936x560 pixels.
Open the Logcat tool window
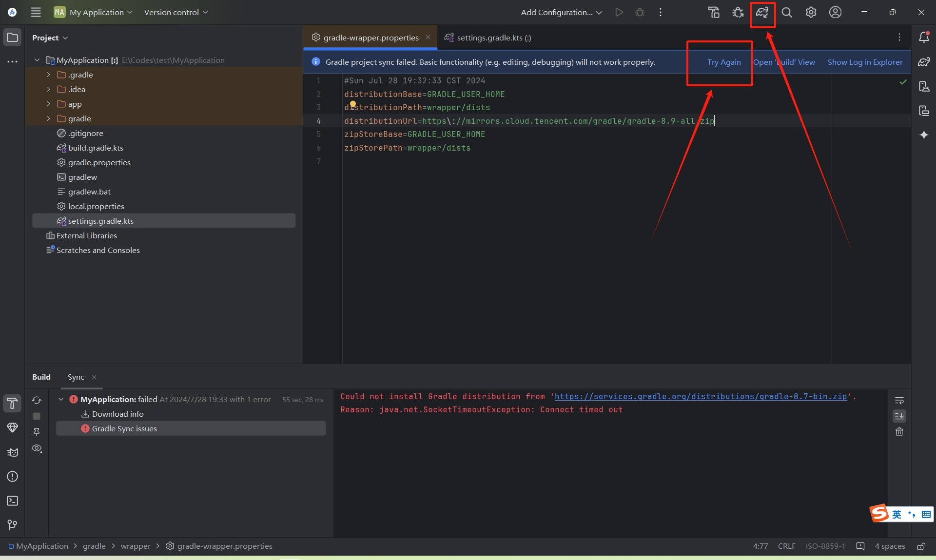click(x=12, y=452)
